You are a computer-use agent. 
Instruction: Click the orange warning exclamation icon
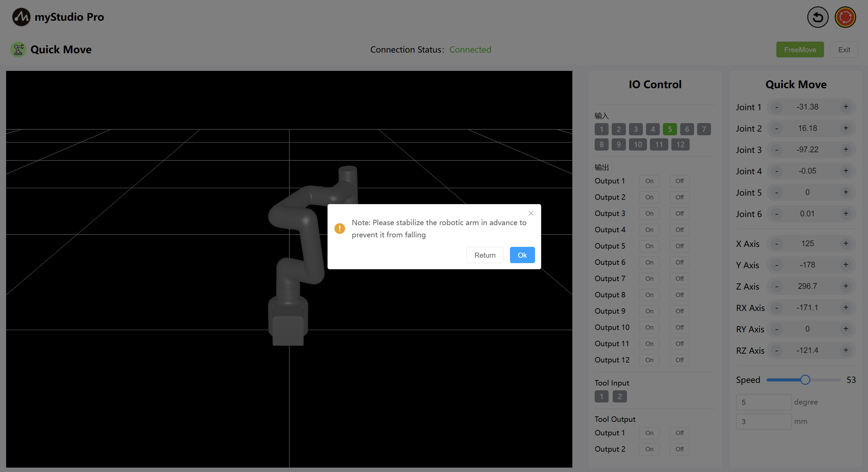pos(340,229)
